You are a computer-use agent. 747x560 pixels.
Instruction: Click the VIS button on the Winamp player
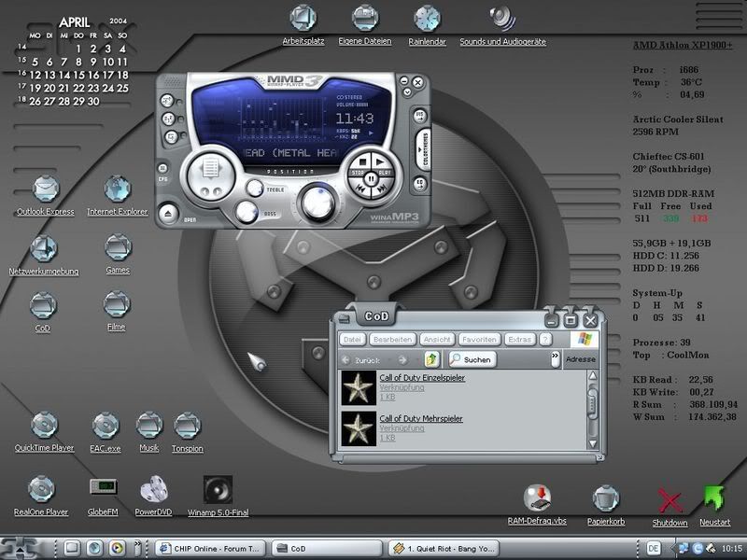click(x=419, y=115)
